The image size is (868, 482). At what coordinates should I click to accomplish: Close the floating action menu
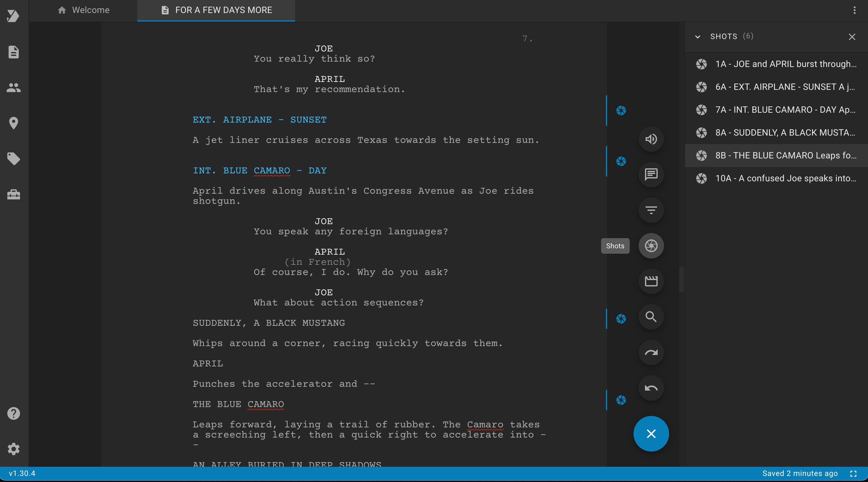coord(651,433)
